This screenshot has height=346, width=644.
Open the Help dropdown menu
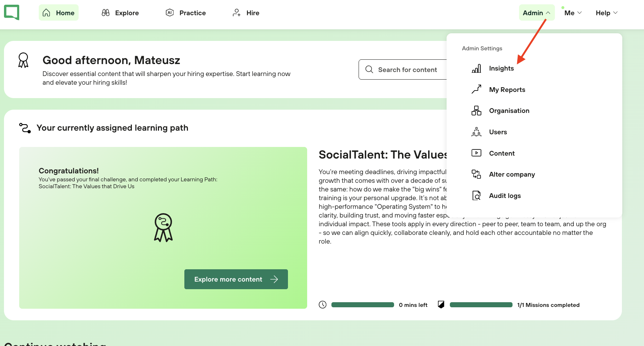[x=607, y=13]
